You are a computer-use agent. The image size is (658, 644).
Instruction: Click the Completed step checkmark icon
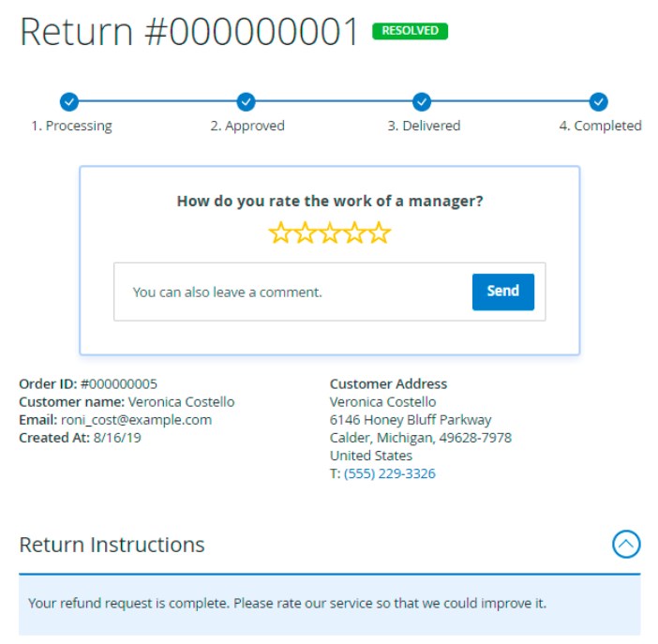coord(598,101)
